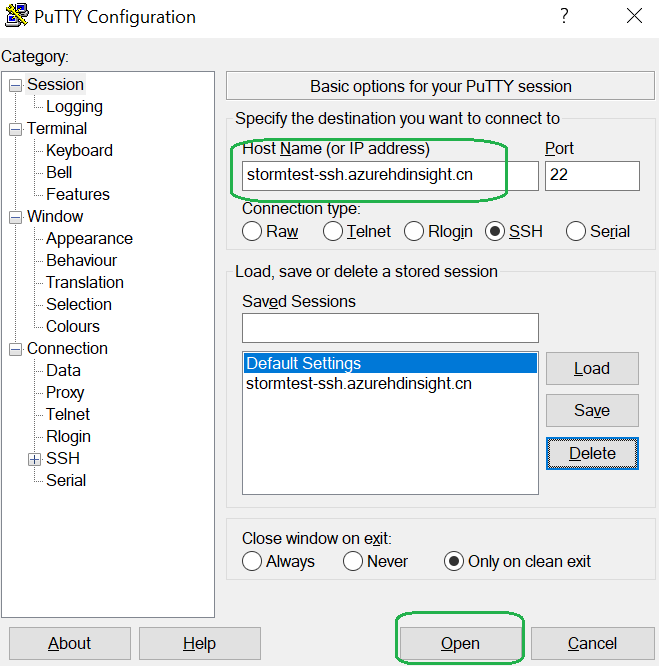Set close window on exit to Never
Image resolution: width=659 pixels, height=666 pixels.
tap(353, 561)
